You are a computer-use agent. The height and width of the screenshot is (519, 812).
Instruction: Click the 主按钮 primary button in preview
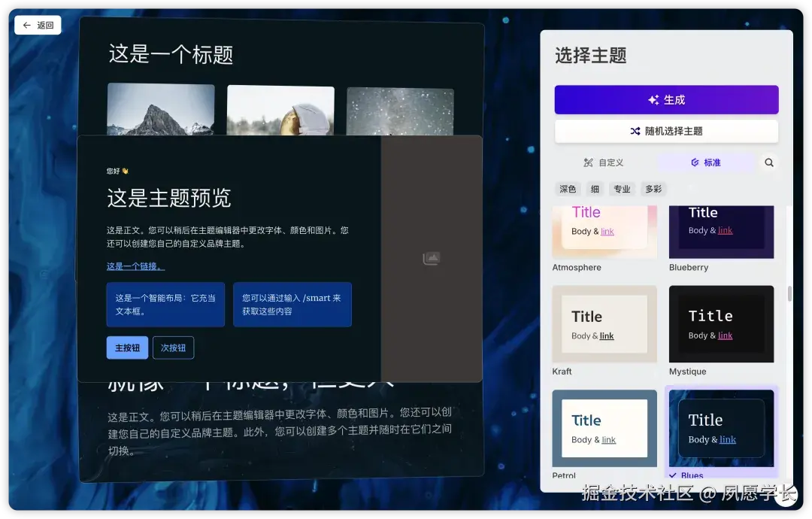coord(126,348)
